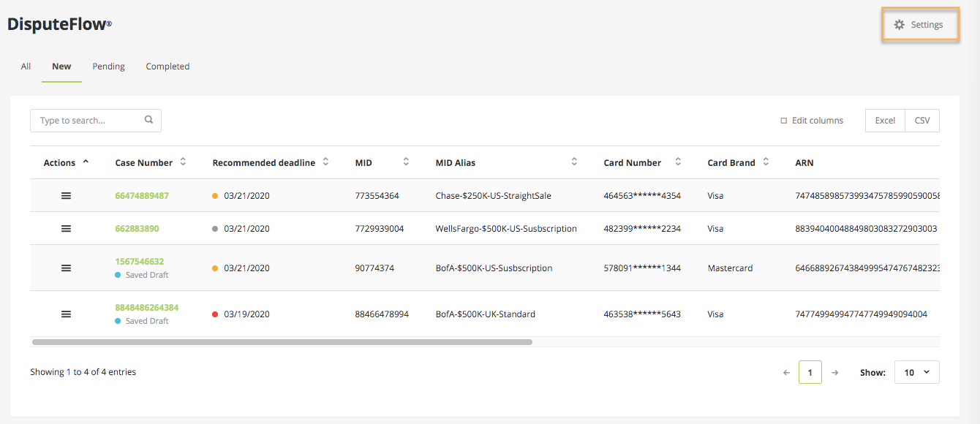
Task: Open the Settings button
Action: [920, 25]
